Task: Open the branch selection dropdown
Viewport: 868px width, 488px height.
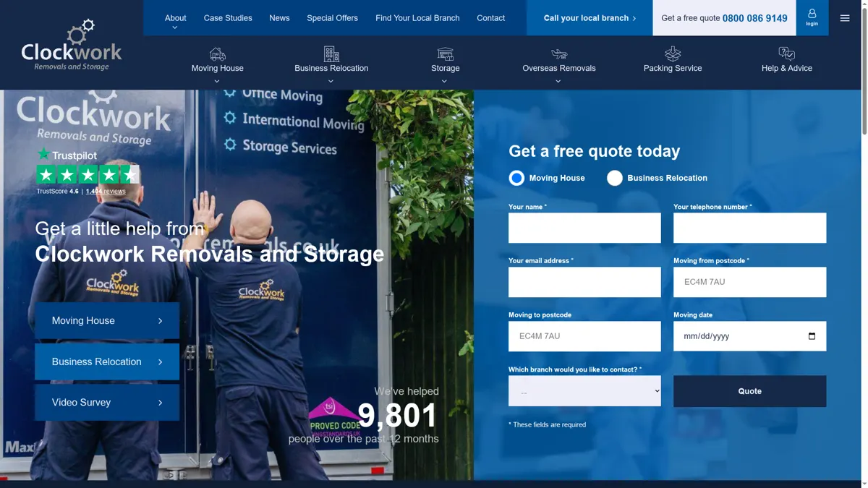Action: pyautogui.click(x=584, y=391)
